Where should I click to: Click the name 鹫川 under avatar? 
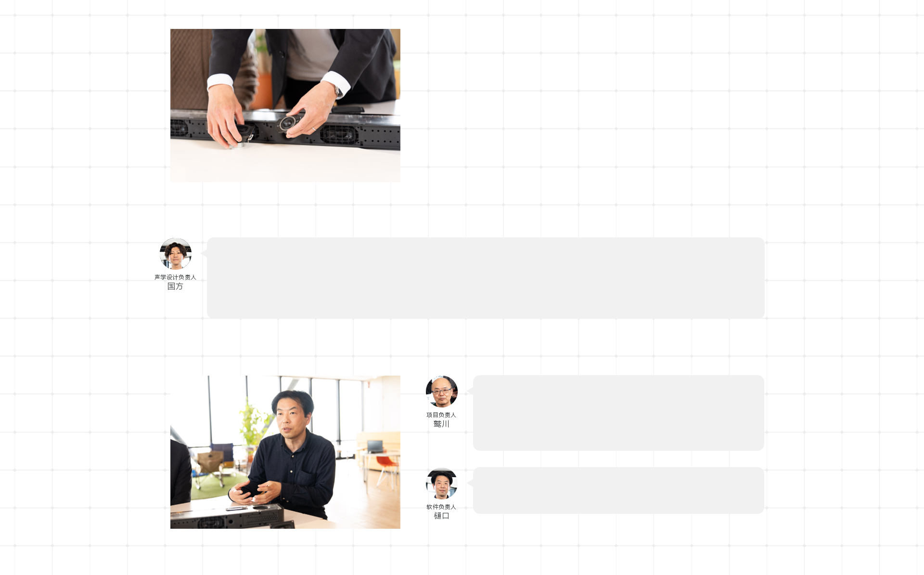pyautogui.click(x=441, y=424)
